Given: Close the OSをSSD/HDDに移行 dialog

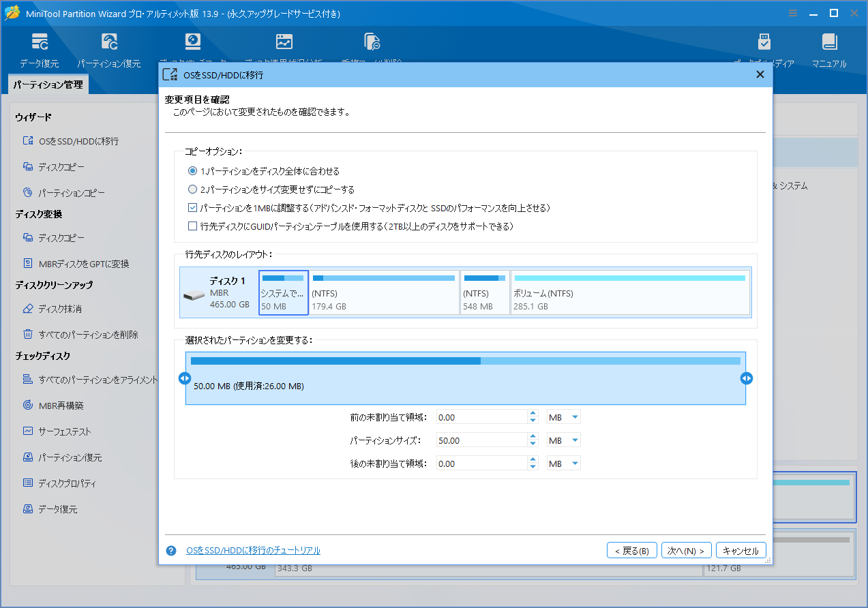Looking at the screenshot, I should (760, 75).
